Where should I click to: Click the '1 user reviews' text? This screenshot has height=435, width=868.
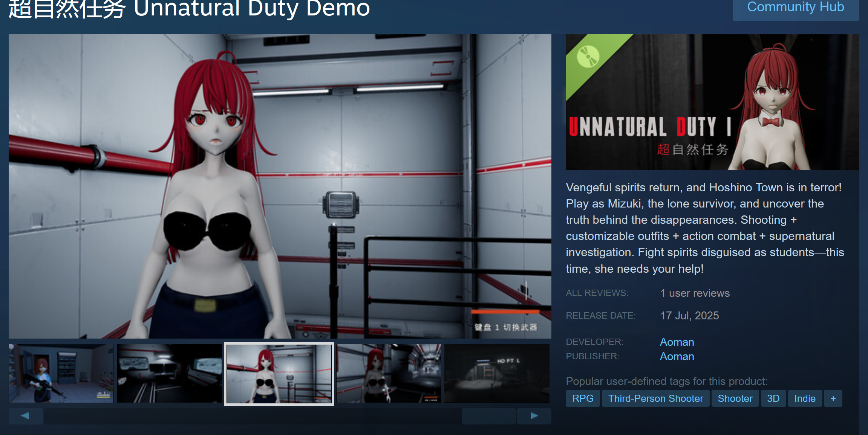tap(695, 293)
